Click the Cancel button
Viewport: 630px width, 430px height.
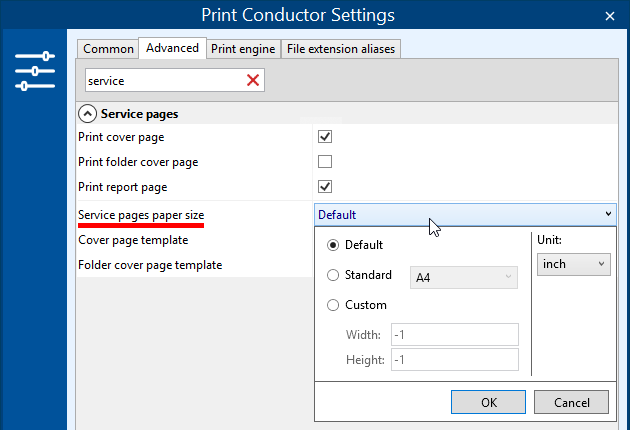(571, 402)
